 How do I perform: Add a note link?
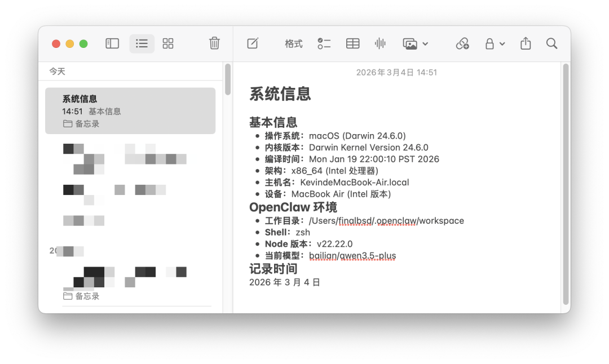tap(462, 43)
